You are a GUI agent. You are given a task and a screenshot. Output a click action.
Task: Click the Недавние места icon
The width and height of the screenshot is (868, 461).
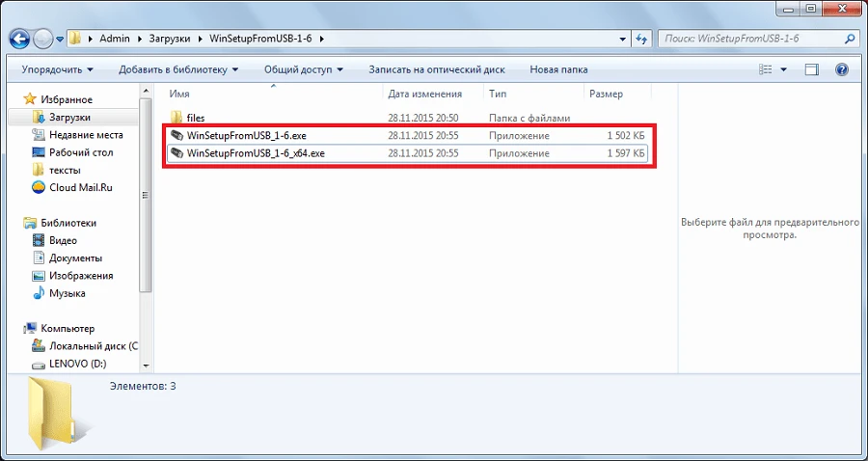coord(39,134)
